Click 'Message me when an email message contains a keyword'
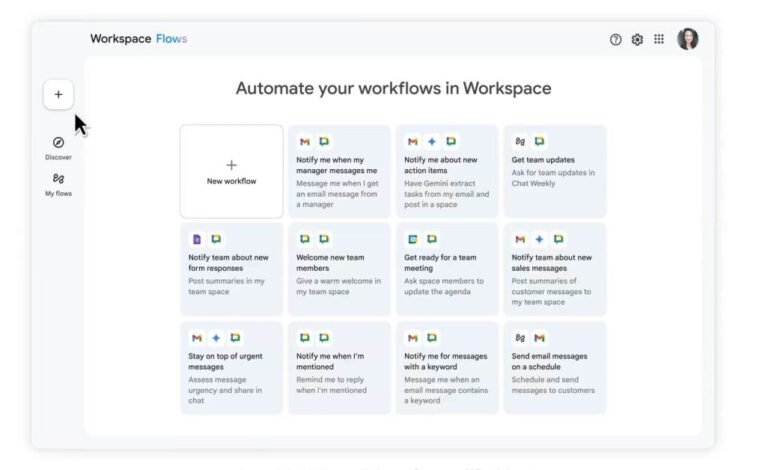780x470 pixels. pos(446,390)
